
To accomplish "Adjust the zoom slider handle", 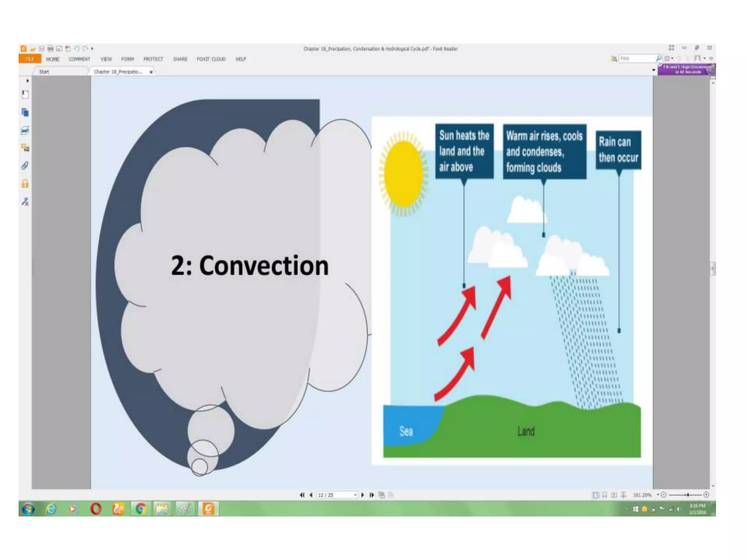I will pos(688,495).
